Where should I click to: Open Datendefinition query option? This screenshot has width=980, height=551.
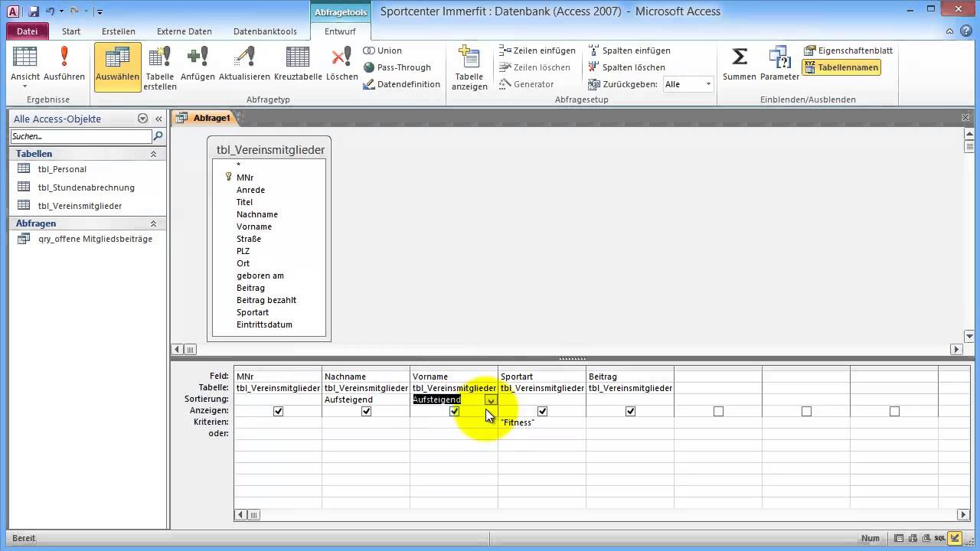point(402,84)
